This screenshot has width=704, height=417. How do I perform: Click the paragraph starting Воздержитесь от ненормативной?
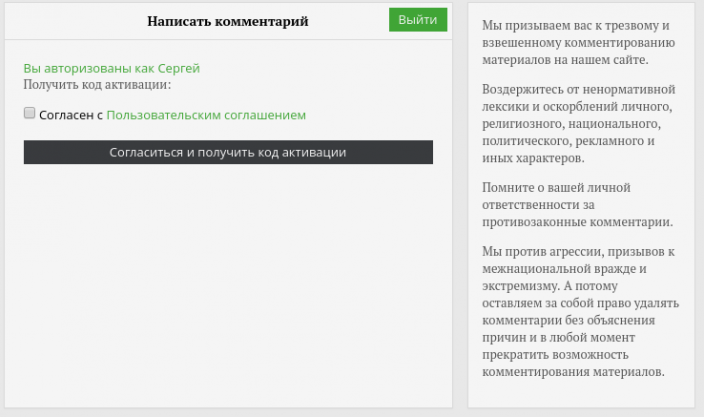click(x=577, y=123)
